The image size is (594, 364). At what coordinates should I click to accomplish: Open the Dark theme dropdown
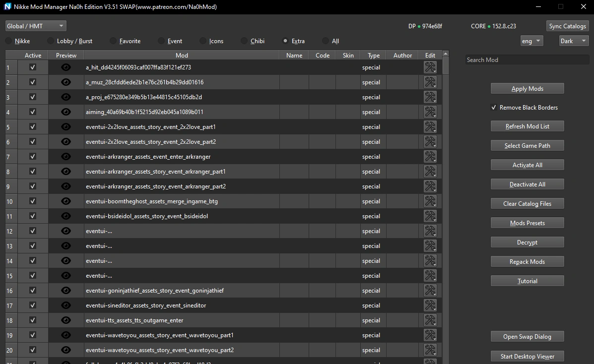point(574,41)
